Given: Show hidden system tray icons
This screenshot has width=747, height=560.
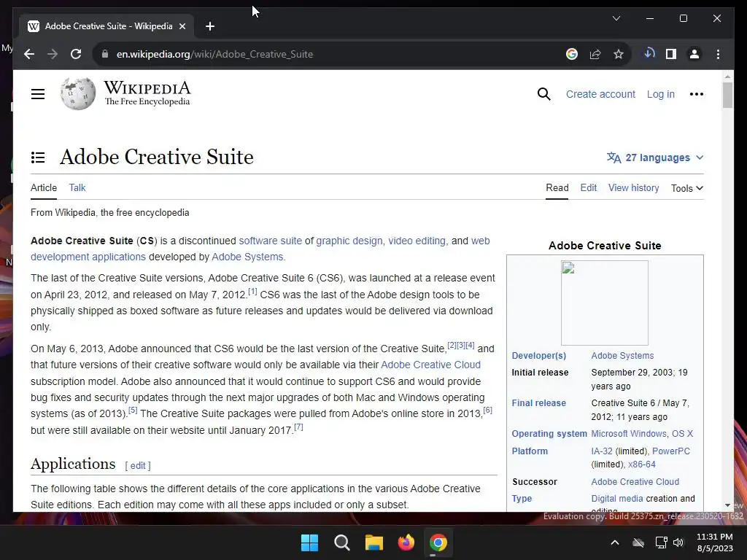Looking at the screenshot, I should 615,542.
